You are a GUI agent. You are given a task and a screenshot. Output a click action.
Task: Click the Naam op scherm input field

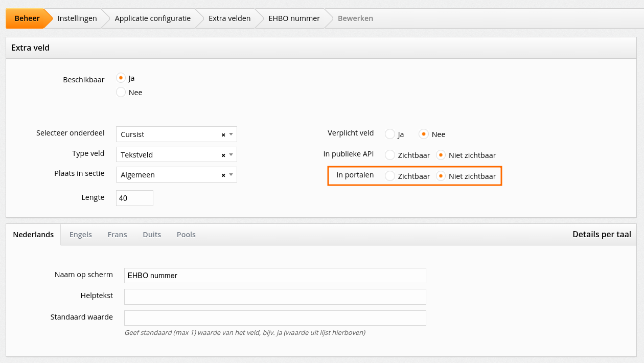[275, 276]
